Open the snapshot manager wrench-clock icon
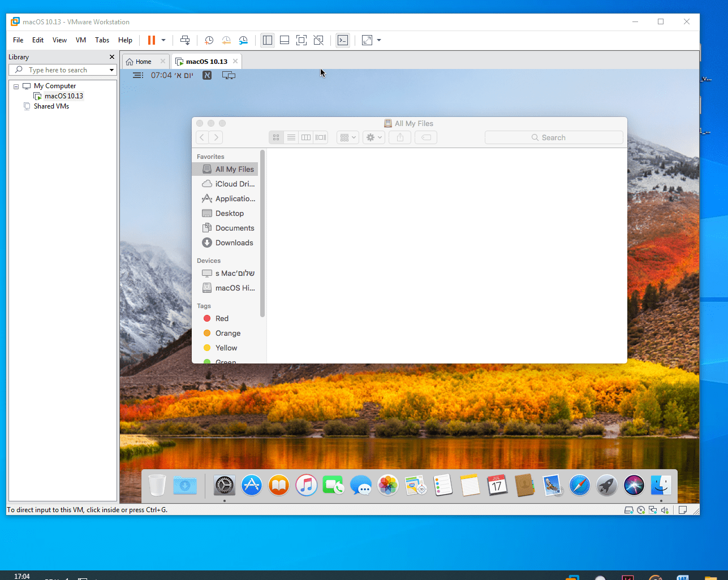This screenshot has width=728, height=580. pos(243,40)
